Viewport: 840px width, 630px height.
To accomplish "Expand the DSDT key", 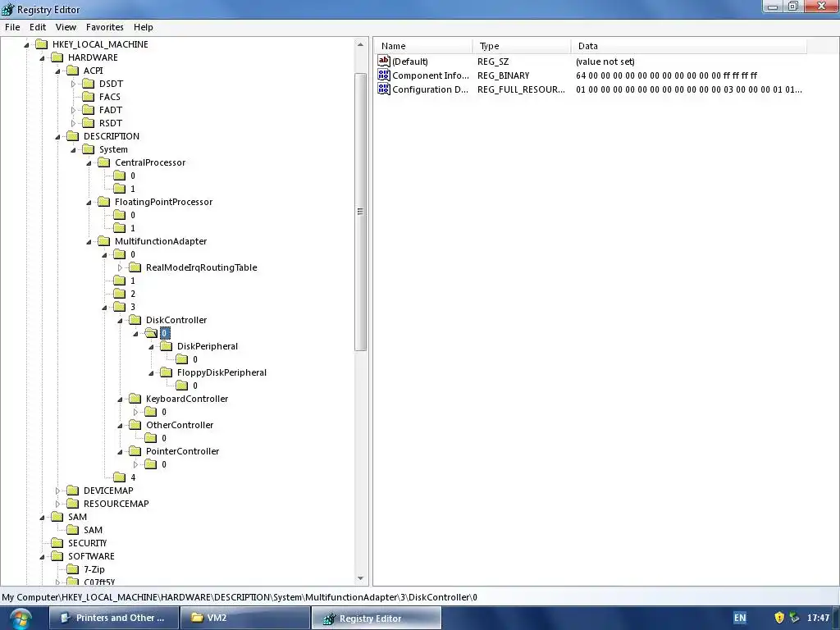I will pyautogui.click(x=73, y=84).
